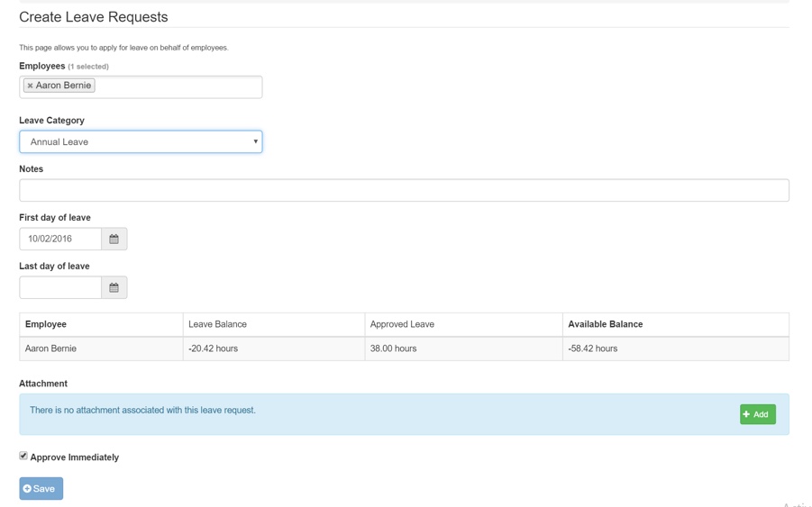812x507 pixels.
Task: Click the page description about applying for leave
Action: tap(123, 48)
